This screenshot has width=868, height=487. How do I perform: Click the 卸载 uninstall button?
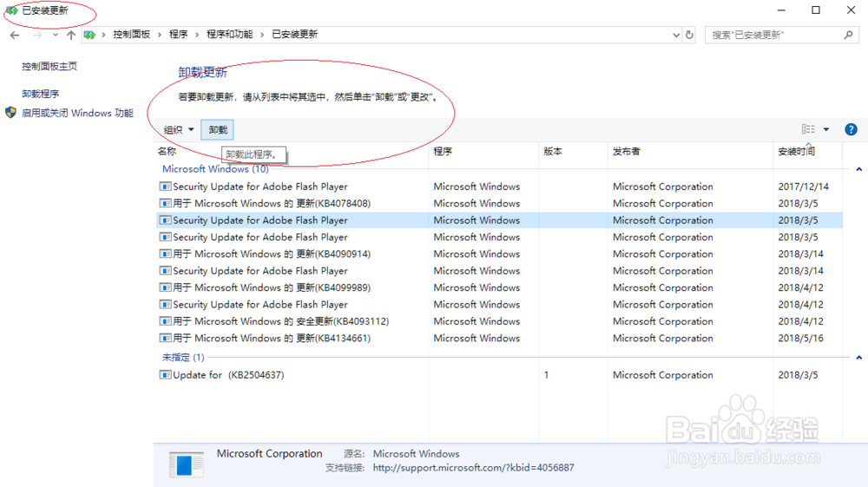coord(218,129)
